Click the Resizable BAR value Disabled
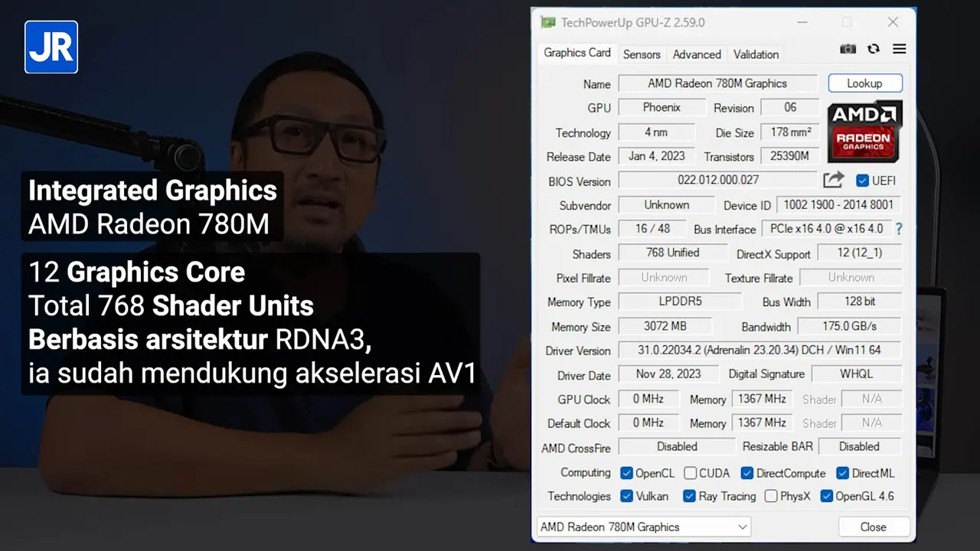Screen dimensions: 980x551 tap(859, 446)
